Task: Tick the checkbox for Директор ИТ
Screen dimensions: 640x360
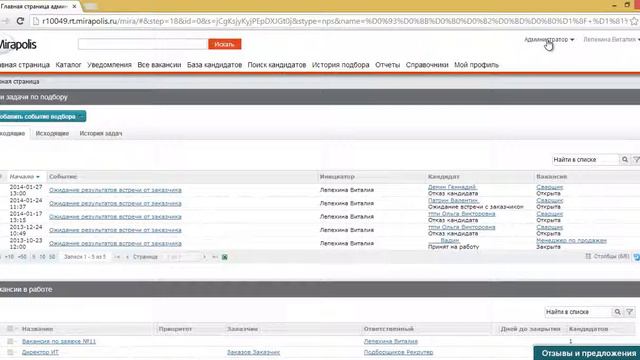Action: [10, 352]
